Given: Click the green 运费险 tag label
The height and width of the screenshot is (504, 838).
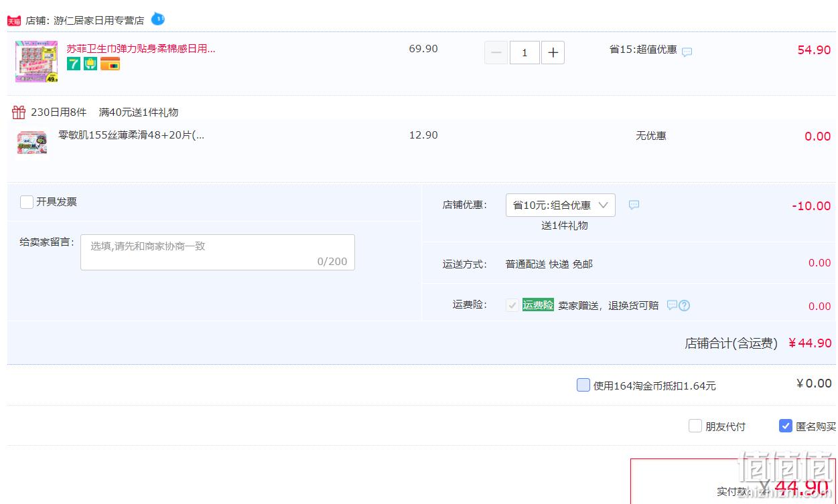Looking at the screenshot, I should (x=538, y=305).
